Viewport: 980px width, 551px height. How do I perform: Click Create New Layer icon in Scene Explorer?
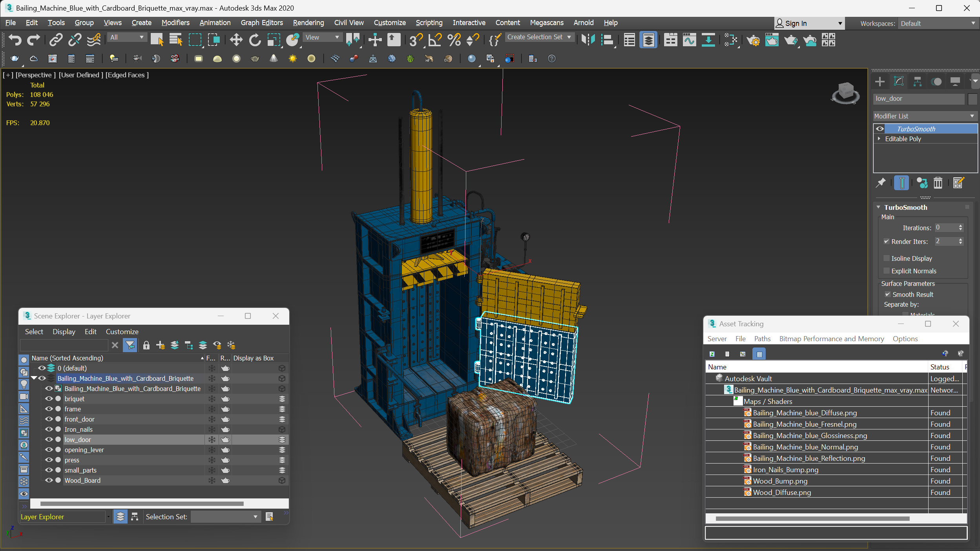161,345
